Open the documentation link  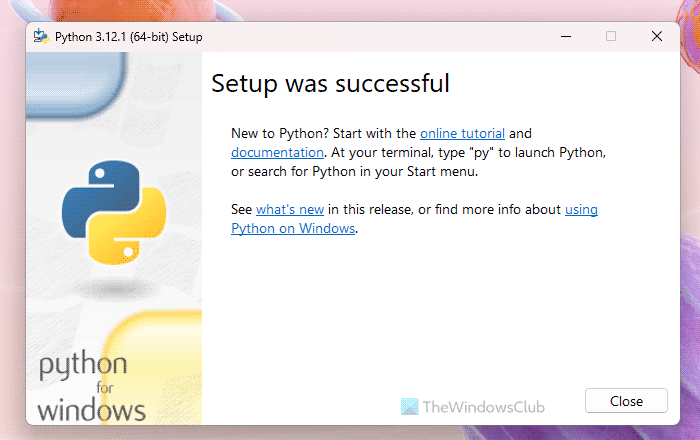tap(277, 153)
